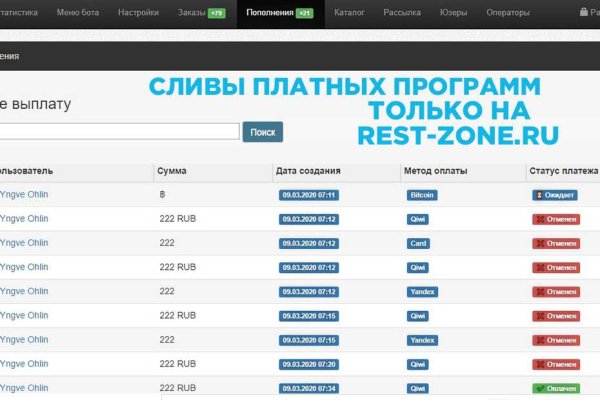Screen dimensions: 600x400
Task: Click the Отменен badge in Card row
Action: pyautogui.click(x=555, y=243)
